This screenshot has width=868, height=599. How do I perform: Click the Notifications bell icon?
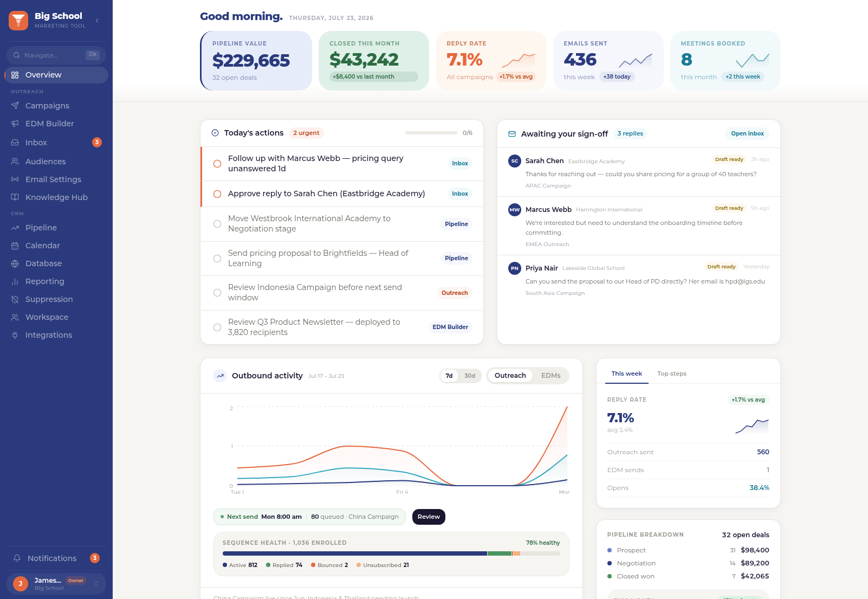coord(17,558)
